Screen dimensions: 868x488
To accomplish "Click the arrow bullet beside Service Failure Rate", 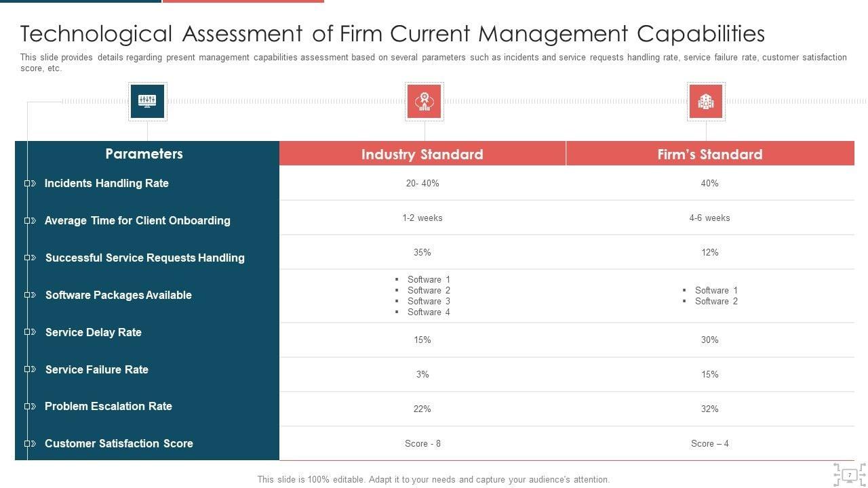I will click(31, 369).
